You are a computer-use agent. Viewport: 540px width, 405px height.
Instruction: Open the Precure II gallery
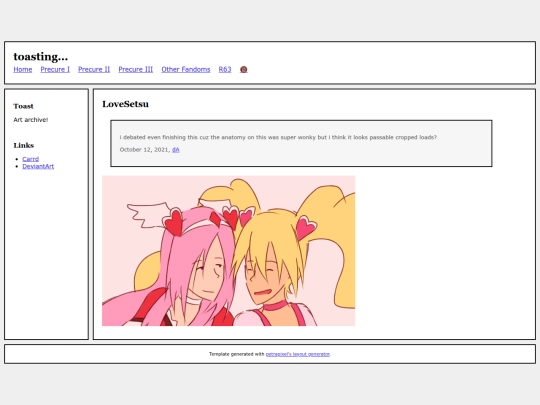94,70
